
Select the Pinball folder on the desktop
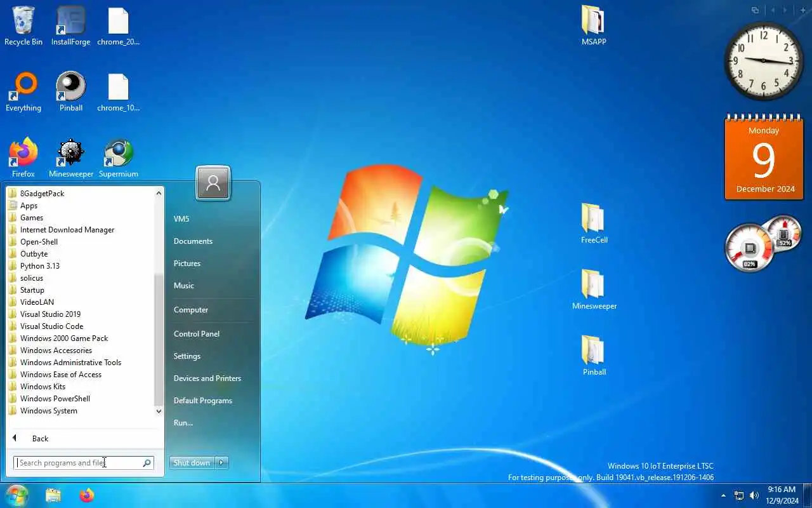[x=594, y=356]
